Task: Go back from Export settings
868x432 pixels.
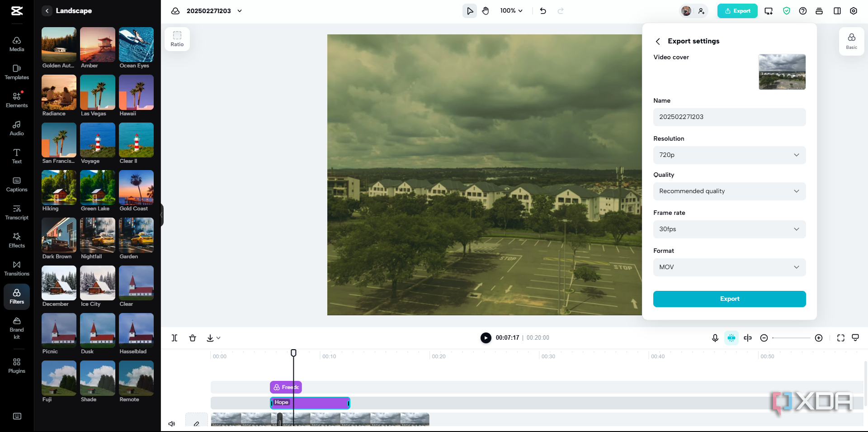Action: pos(658,41)
